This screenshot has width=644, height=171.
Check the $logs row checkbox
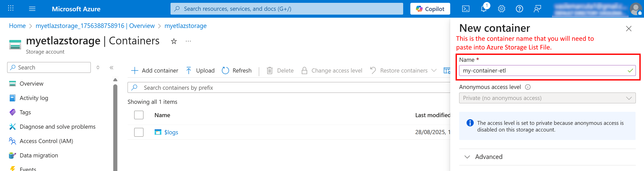click(x=139, y=132)
